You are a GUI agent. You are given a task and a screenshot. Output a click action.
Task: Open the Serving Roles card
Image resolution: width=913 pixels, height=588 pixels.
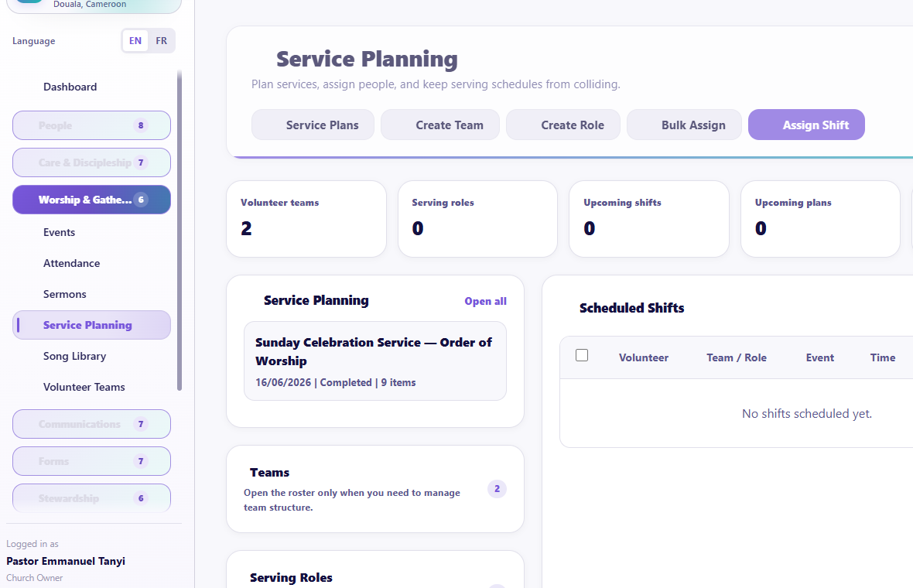[375, 570]
